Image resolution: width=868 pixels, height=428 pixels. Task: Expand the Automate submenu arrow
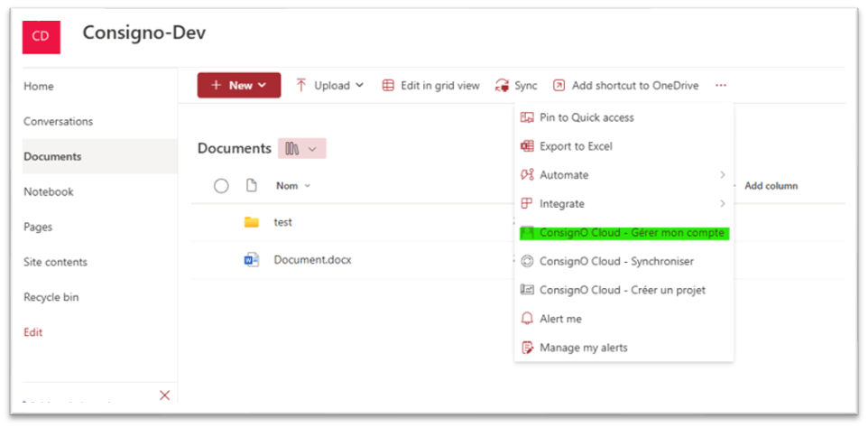pos(723,175)
